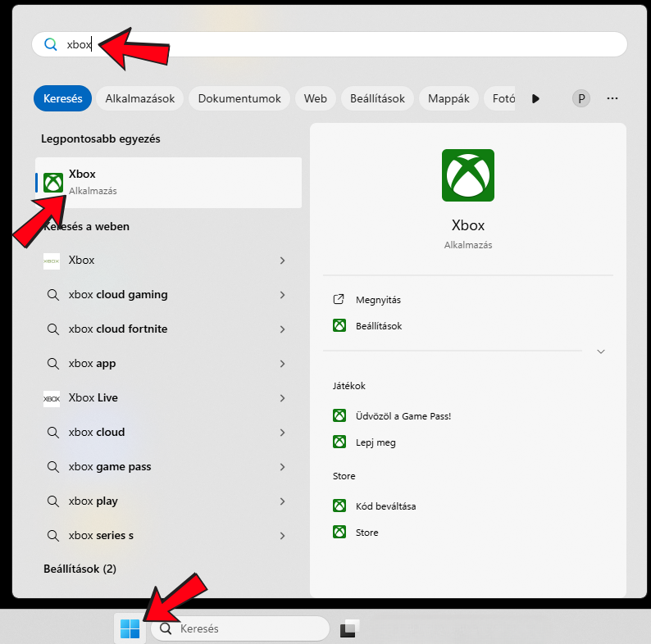Click the open-in-new-window icon next to Megnyitás
The height and width of the screenshot is (644, 651).
[339, 299]
